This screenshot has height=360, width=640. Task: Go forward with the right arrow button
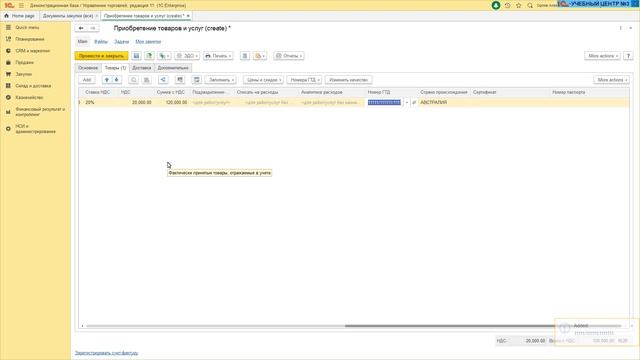point(93,28)
